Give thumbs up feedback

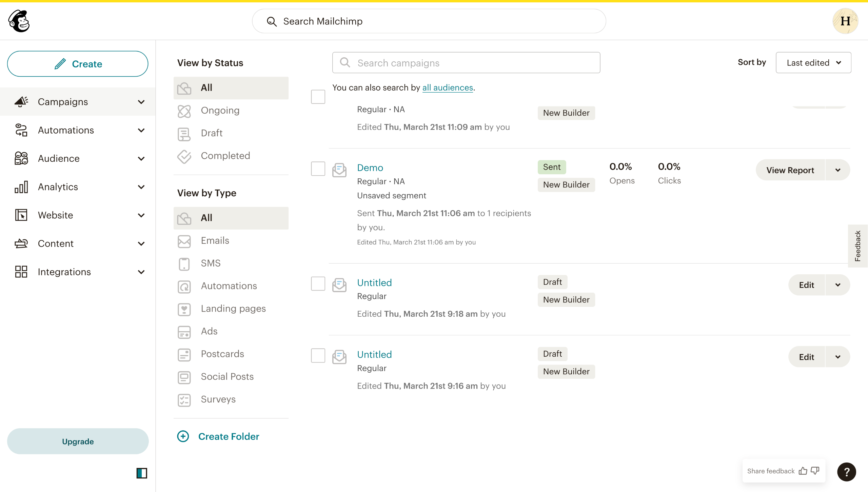[803, 471]
